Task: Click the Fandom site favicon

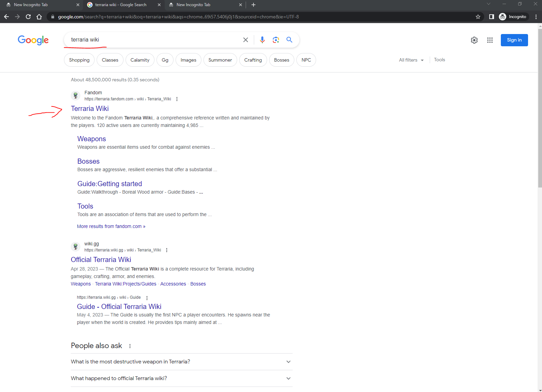Action: tap(76, 96)
